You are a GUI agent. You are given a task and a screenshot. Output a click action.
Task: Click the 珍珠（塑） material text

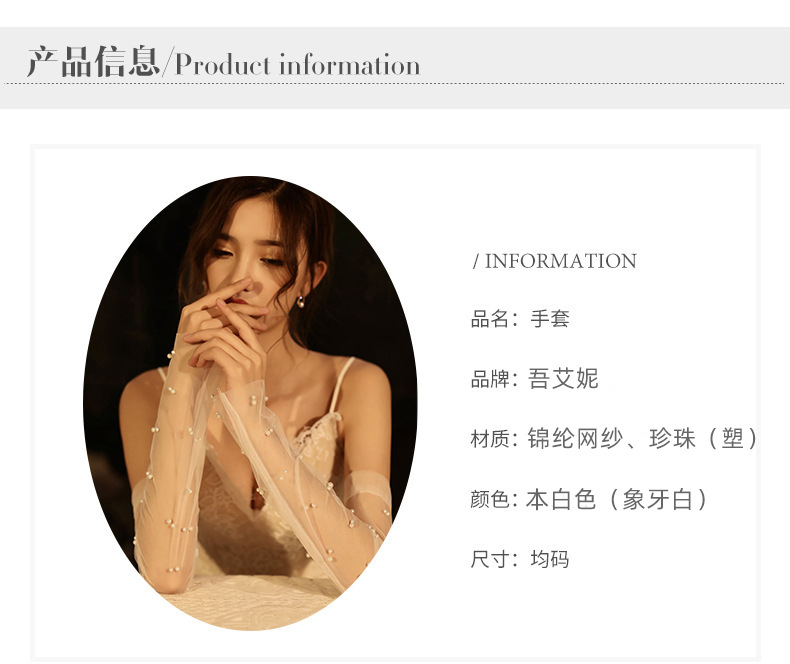[x=703, y=438]
